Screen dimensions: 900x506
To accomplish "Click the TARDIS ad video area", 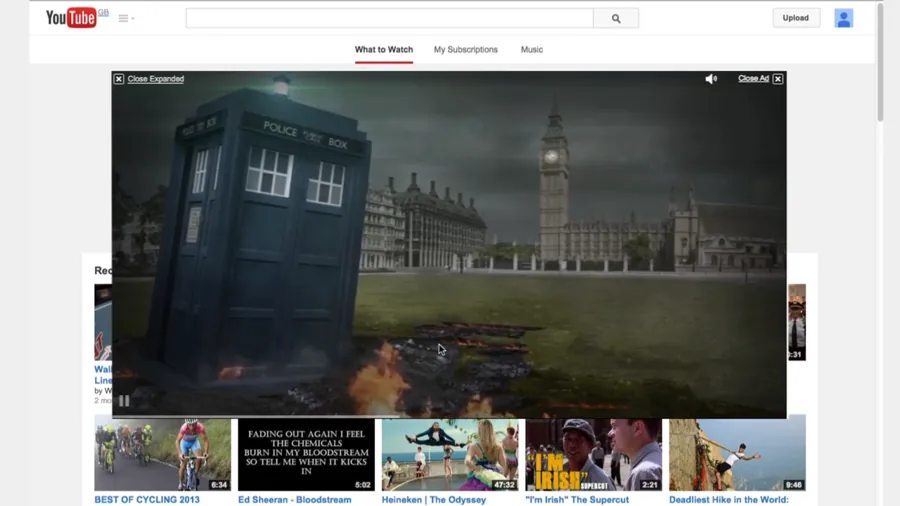I will (x=449, y=244).
